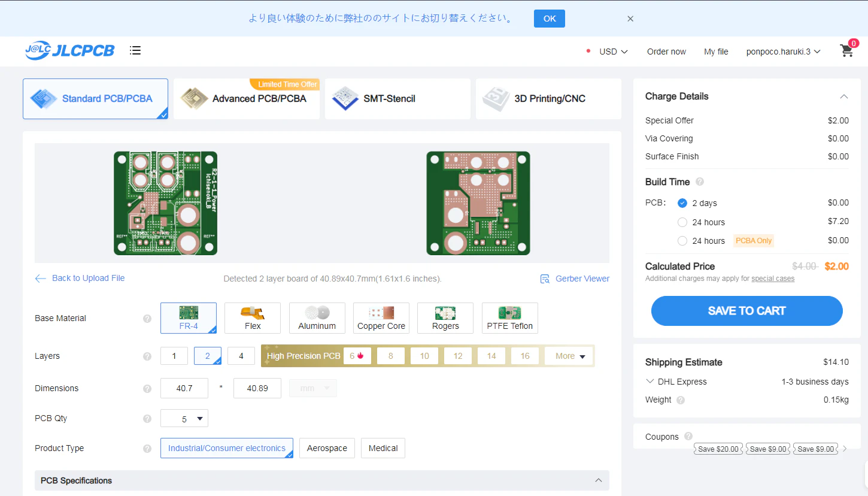View the bottom-side PCB preview image

pos(478,203)
